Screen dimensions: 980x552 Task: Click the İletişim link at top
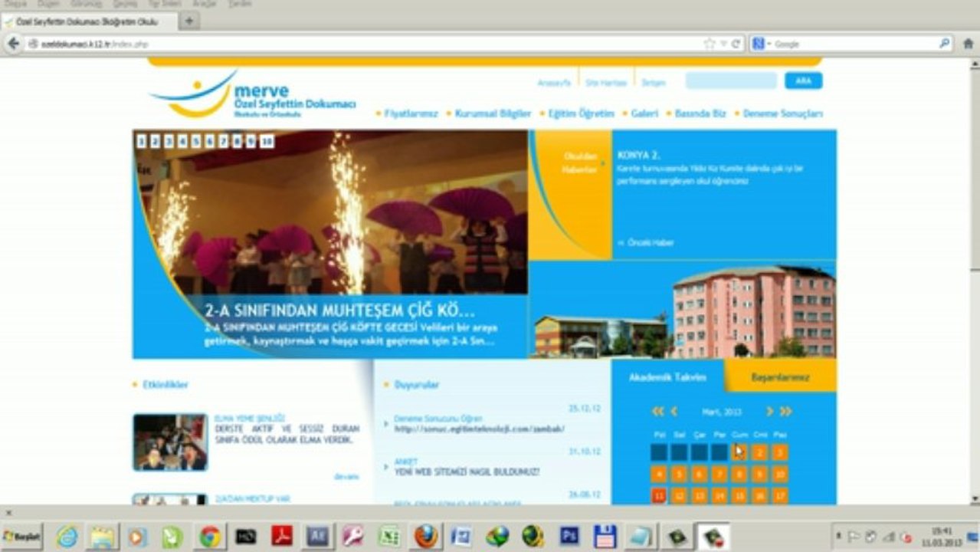pos(654,82)
